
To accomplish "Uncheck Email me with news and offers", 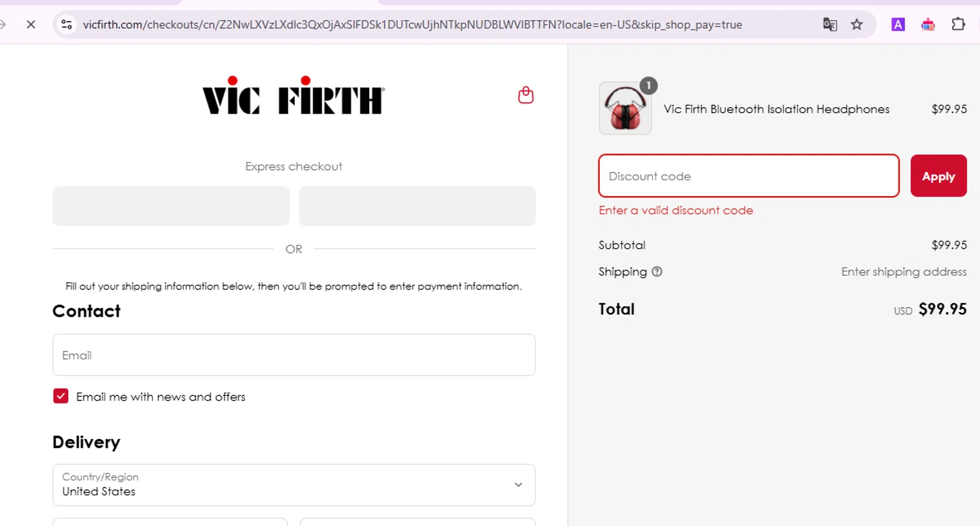I will coord(61,396).
